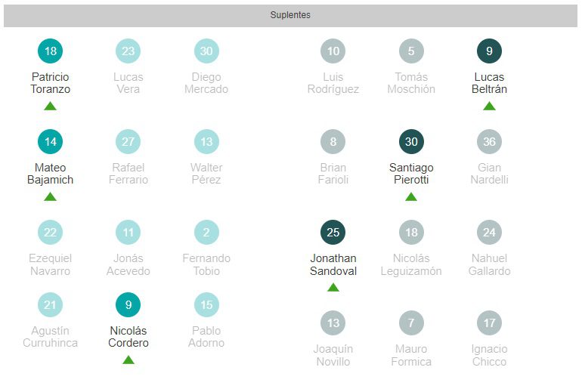The image size is (582, 392).
Task: Click green arrow beneath Santiago Pierotti
Action: click(x=411, y=196)
